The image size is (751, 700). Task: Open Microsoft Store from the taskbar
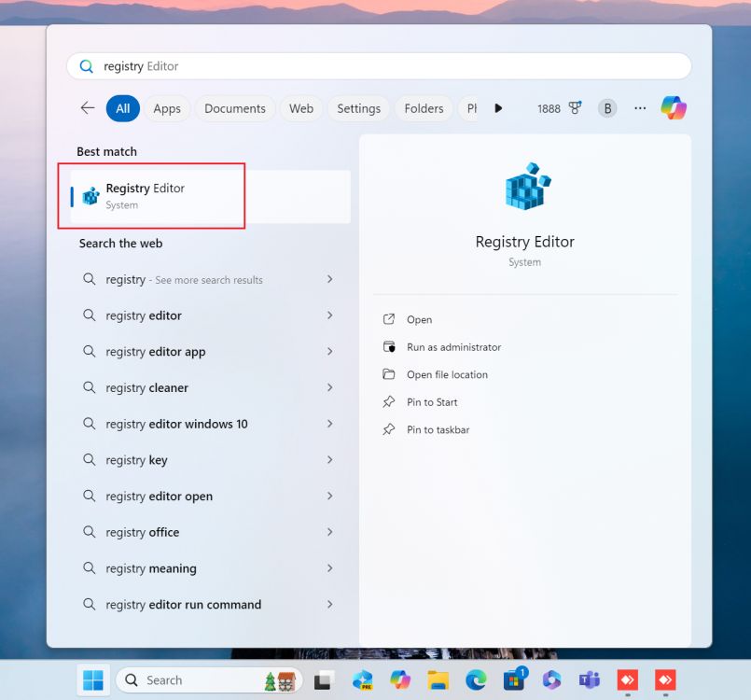coord(514,679)
